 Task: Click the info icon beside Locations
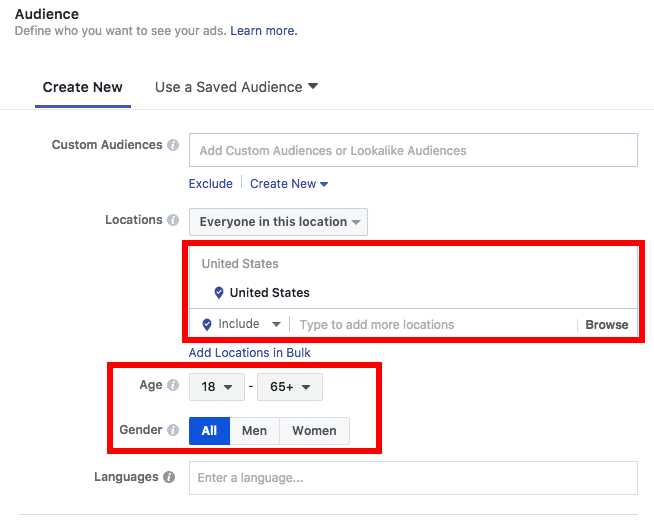pyautogui.click(x=173, y=220)
